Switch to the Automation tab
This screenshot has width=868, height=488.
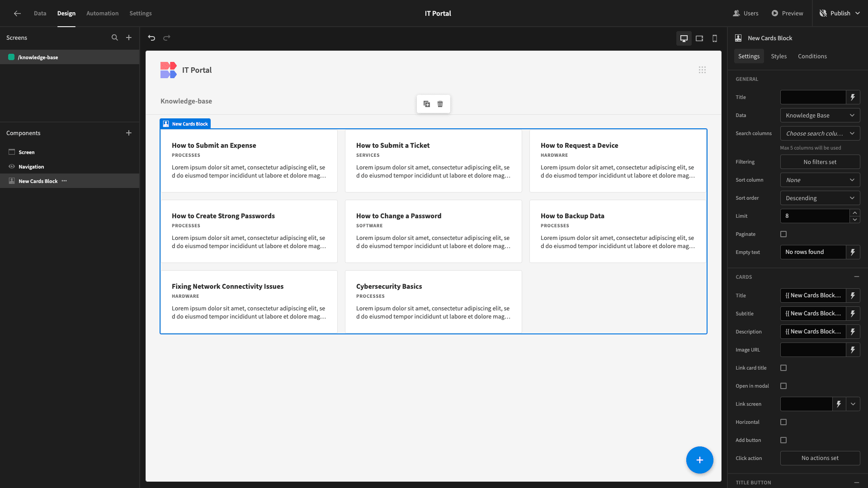(103, 14)
